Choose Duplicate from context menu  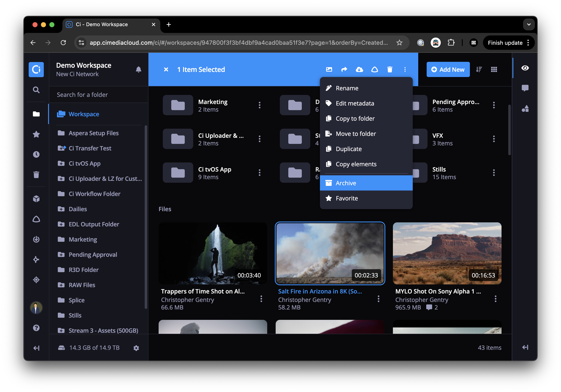tap(366, 149)
